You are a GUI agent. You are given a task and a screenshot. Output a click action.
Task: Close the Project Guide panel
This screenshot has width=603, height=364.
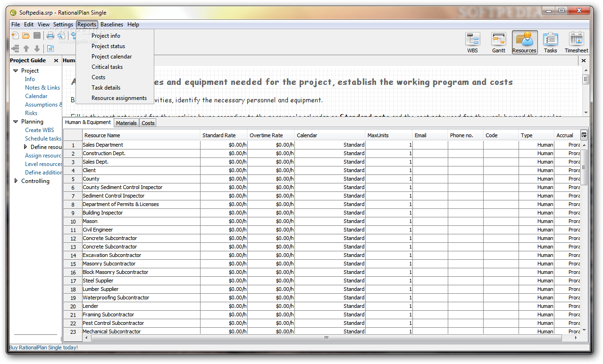point(56,60)
